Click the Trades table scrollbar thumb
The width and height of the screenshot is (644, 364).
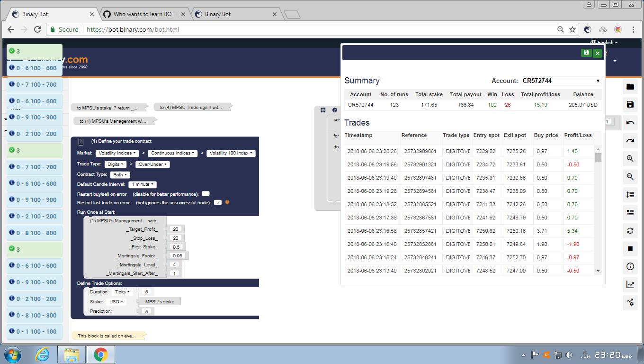tap(598, 157)
